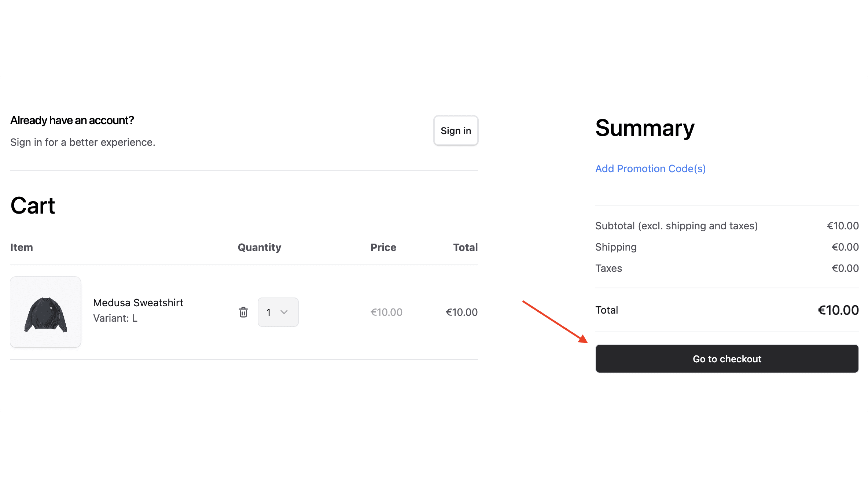Click the chevron inside the quantity selector

pyautogui.click(x=284, y=312)
